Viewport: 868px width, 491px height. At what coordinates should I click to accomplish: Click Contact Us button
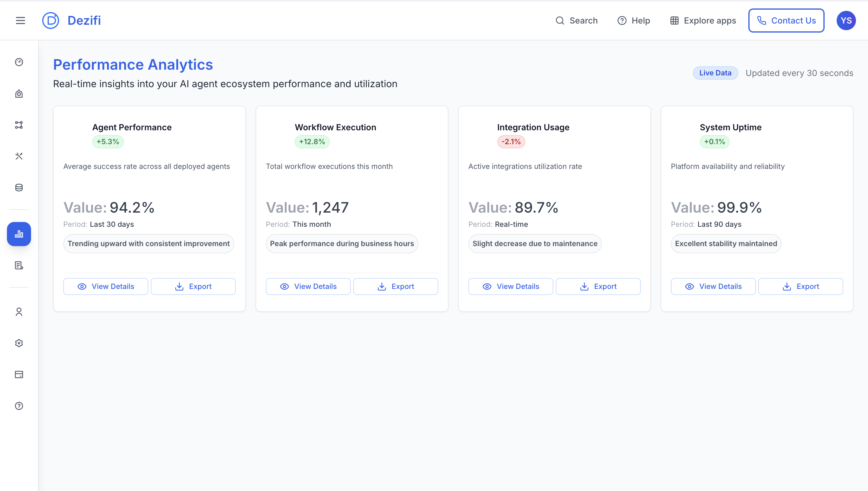point(786,20)
